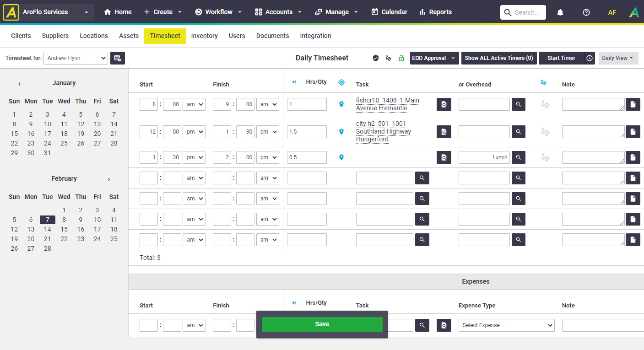Open the Timesheet for Andrew Flynn dropdown
This screenshot has width=644, height=350.
coord(76,58)
